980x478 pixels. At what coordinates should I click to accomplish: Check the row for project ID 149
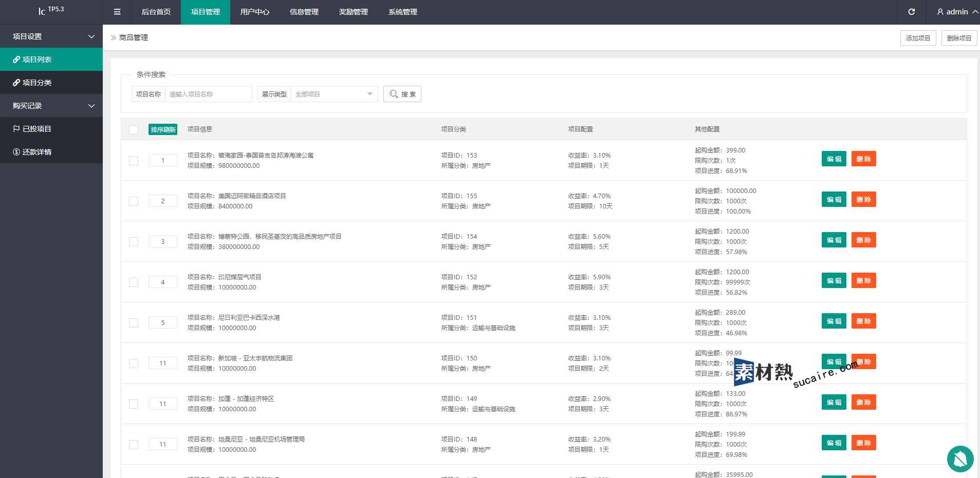(134, 404)
